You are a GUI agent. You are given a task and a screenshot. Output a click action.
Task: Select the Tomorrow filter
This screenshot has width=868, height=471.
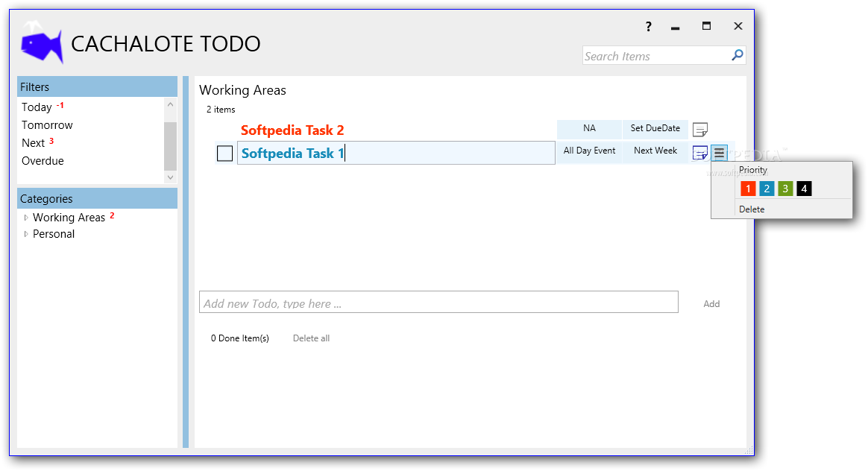[x=47, y=125]
